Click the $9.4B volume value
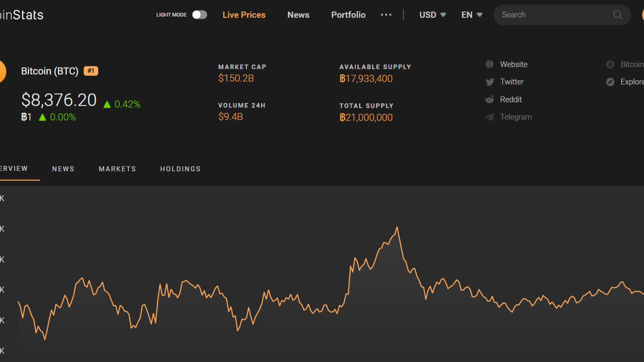This screenshot has width=644, height=362. tap(230, 117)
